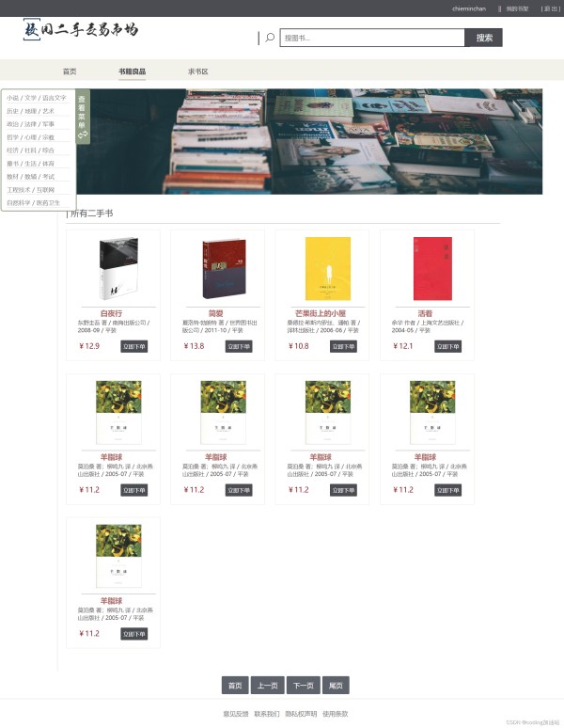Switch to the 首页 navigation tab
Image resolution: width=564 pixels, height=728 pixels.
tap(70, 71)
